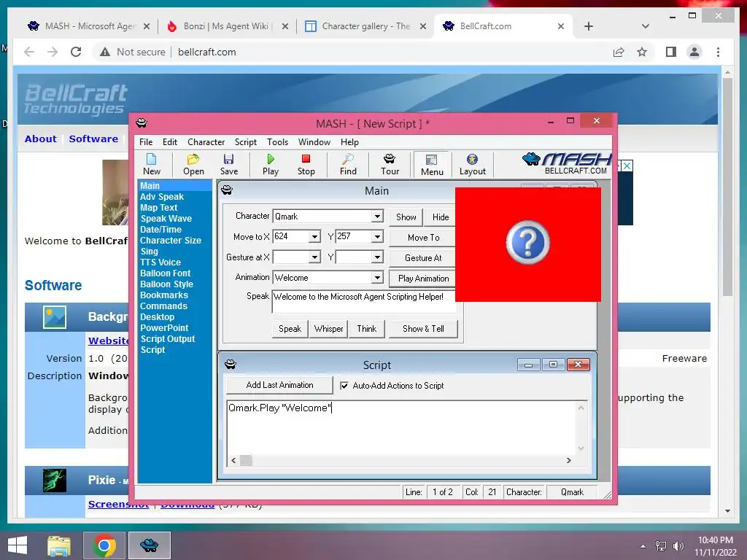The width and height of the screenshot is (747, 560).
Task: Click the Think button
Action: pyautogui.click(x=366, y=329)
